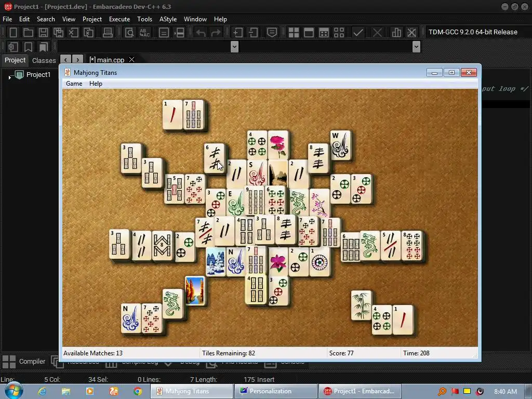Save the file with the floppy icon
The height and width of the screenshot is (399, 532).
click(43, 32)
